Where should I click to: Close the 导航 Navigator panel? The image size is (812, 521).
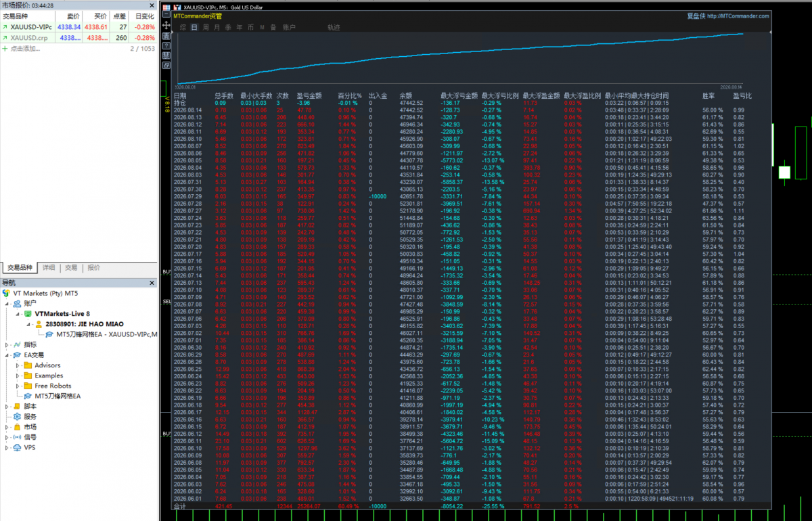[x=152, y=283]
